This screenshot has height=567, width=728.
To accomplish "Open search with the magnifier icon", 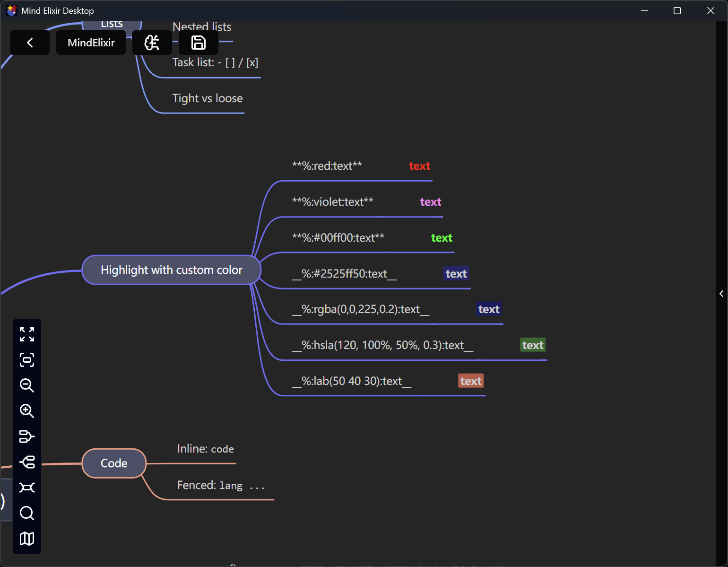I will [27, 513].
